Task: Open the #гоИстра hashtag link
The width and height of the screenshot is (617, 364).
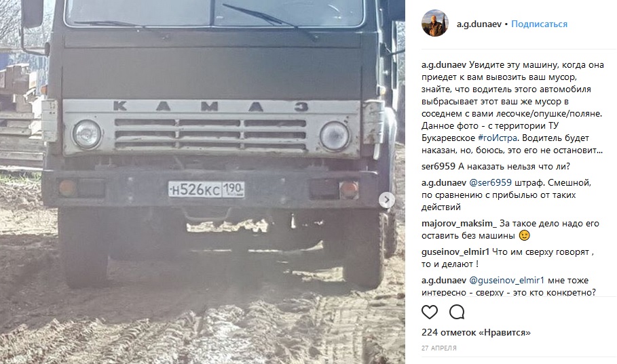Action: (x=498, y=138)
